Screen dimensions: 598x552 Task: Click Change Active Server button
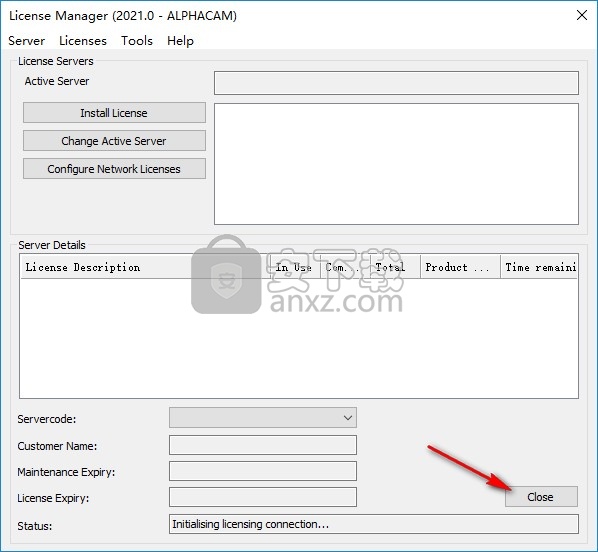tap(114, 141)
